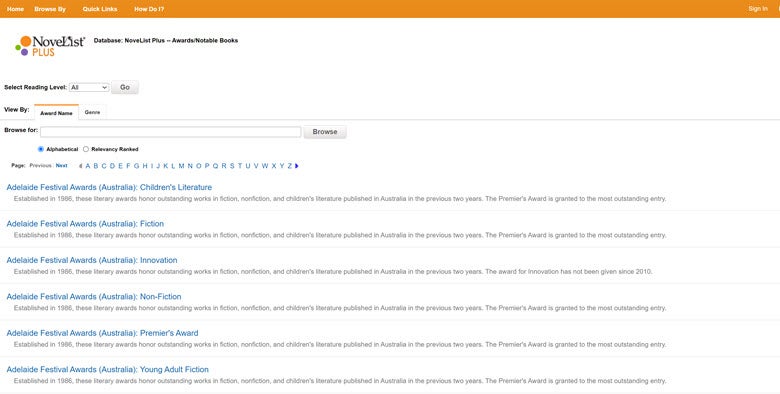Open the Browse By menu

tap(50, 9)
